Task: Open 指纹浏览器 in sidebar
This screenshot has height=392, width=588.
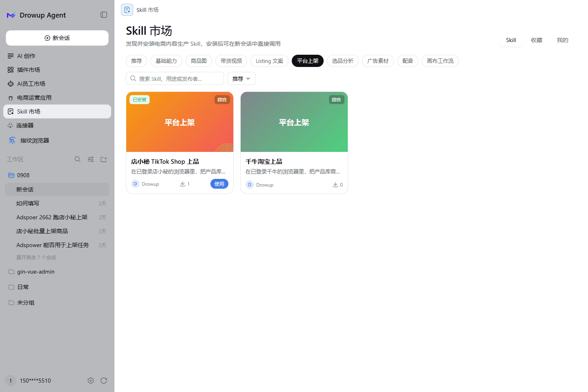Action: point(57,140)
